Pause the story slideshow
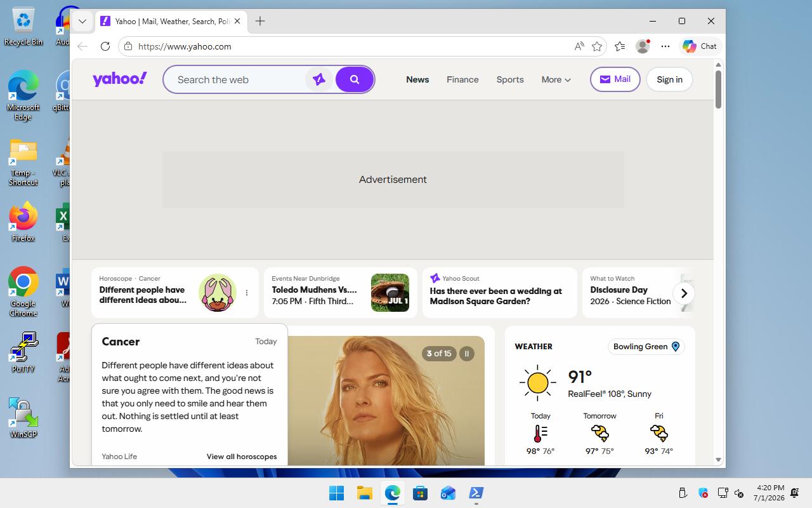Screen dimensions: 812x508 (x=467, y=354)
